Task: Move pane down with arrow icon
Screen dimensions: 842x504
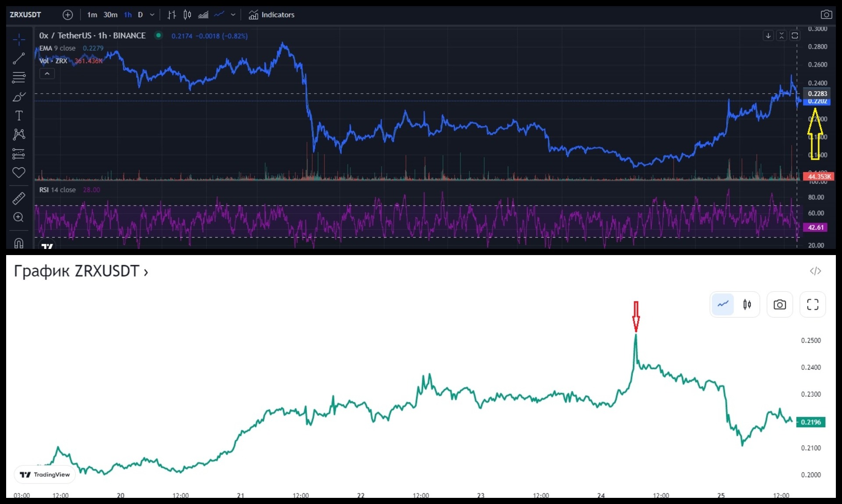Action: tap(768, 36)
